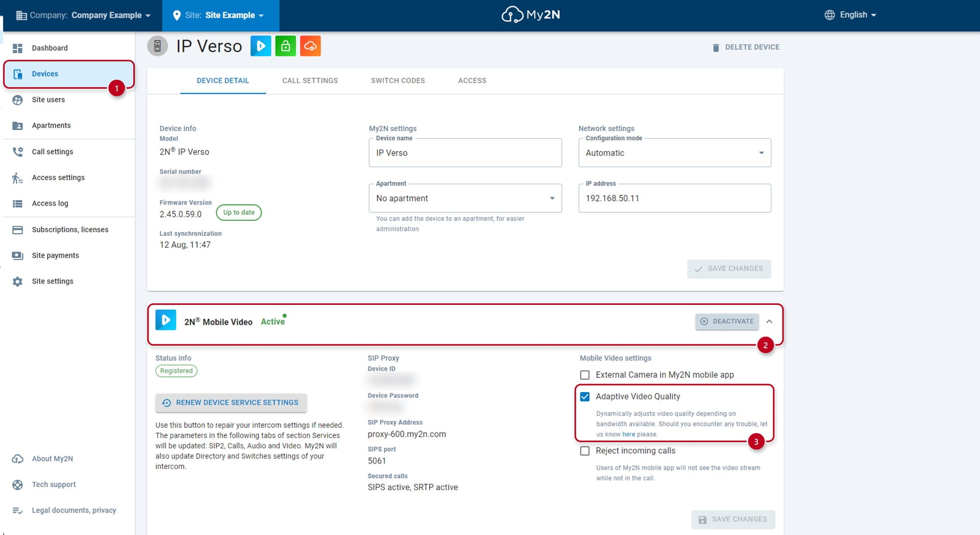
Task: Click the Tech support lifebuoy icon
Action: pos(17,485)
